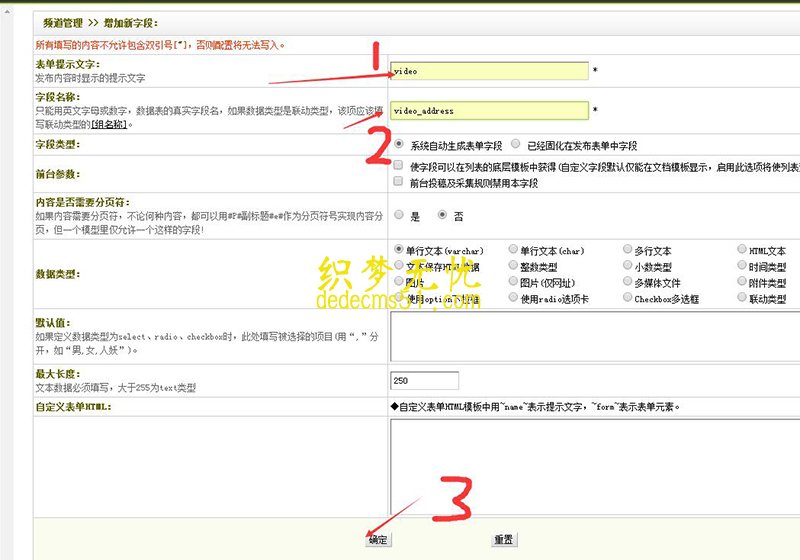Select HTML文本 data type
Screen dimensions: 800x560
(x=741, y=249)
